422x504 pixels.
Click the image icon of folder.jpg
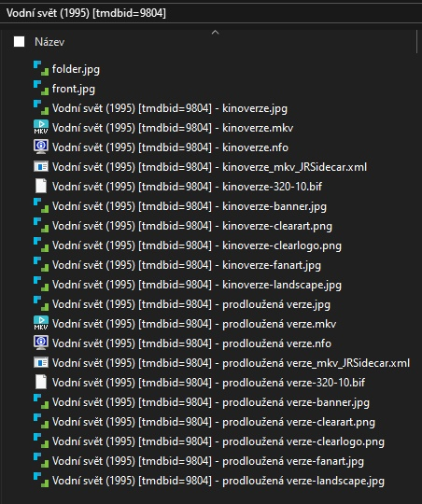pos(41,68)
